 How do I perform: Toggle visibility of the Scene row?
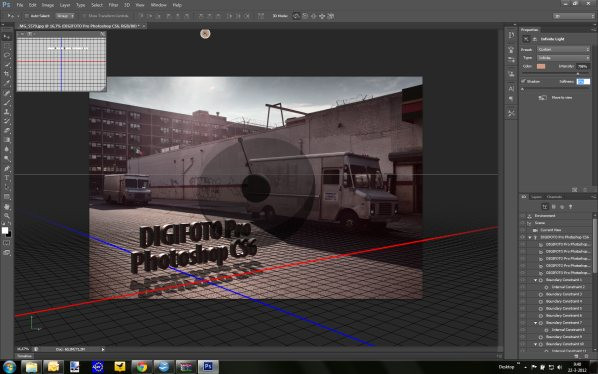(523, 223)
